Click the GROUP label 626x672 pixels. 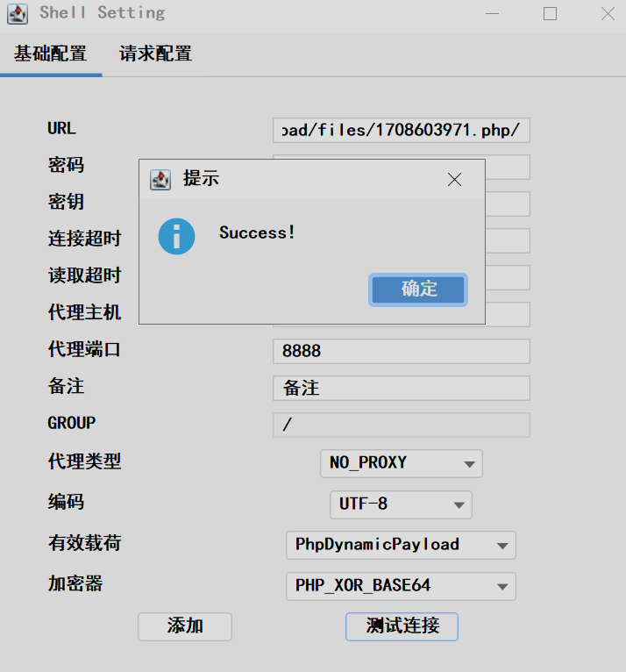pos(72,423)
